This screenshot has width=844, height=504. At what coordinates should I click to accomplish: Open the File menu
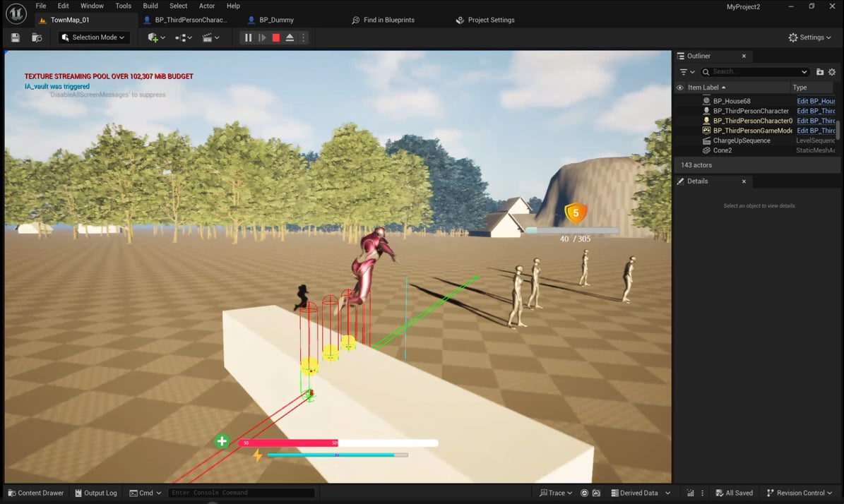point(41,6)
